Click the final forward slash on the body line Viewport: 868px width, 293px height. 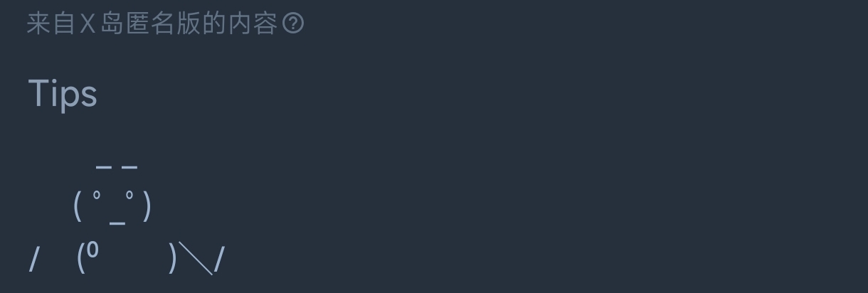(x=218, y=260)
